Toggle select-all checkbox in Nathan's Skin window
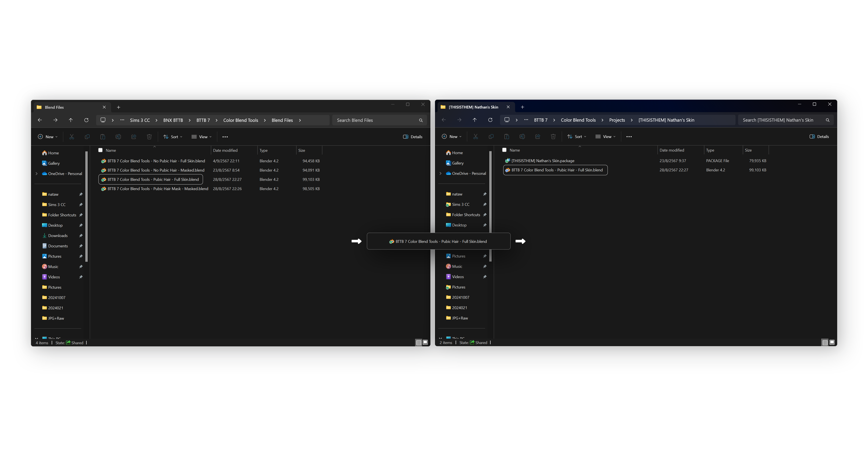868x465 pixels. (504, 150)
